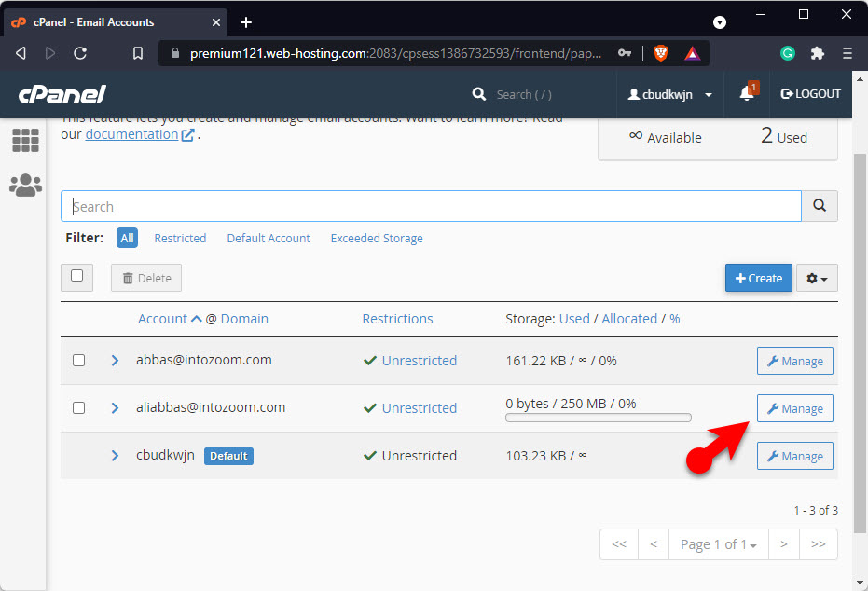868x591 pixels.
Task: Click the Brave Shields lion icon
Action: (661, 53)
